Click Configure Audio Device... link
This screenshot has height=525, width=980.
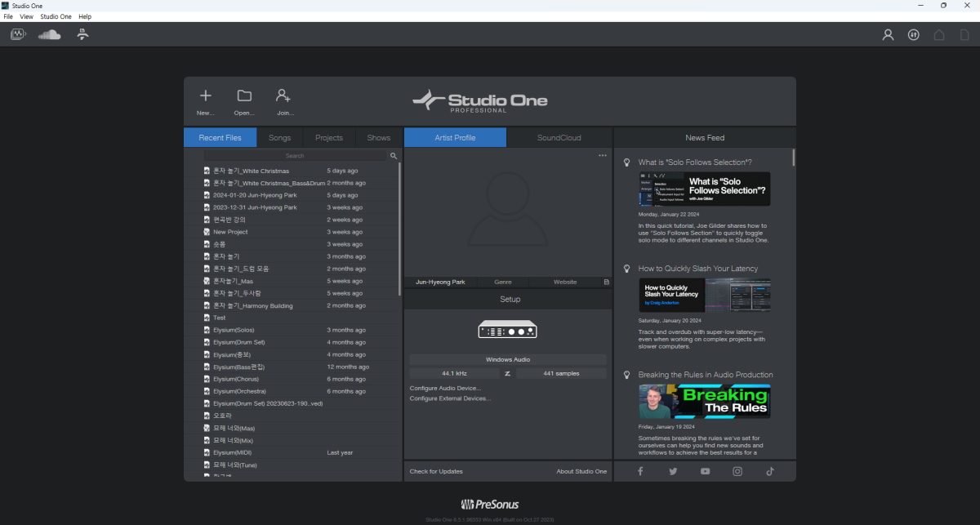445,388
